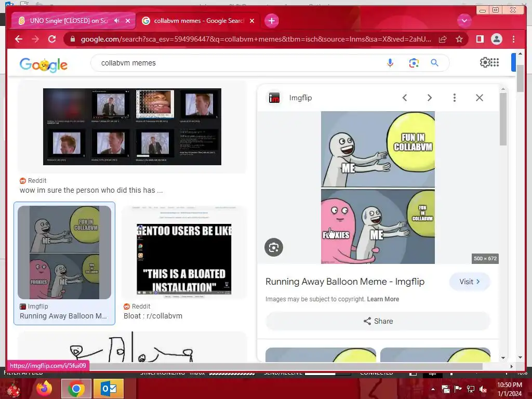Open Outlook from the taskbar

[108, 389]
